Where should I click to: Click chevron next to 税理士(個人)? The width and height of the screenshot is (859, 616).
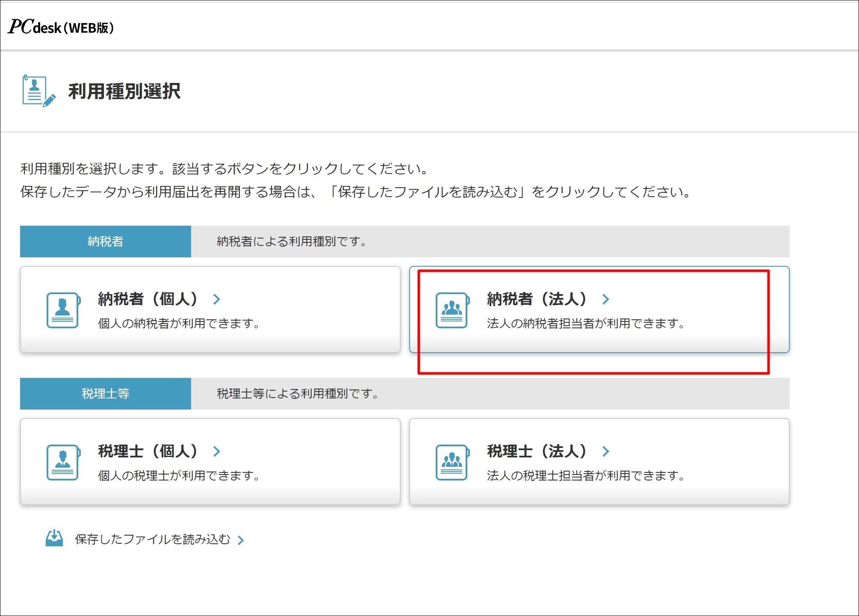[x=217, y=451]
